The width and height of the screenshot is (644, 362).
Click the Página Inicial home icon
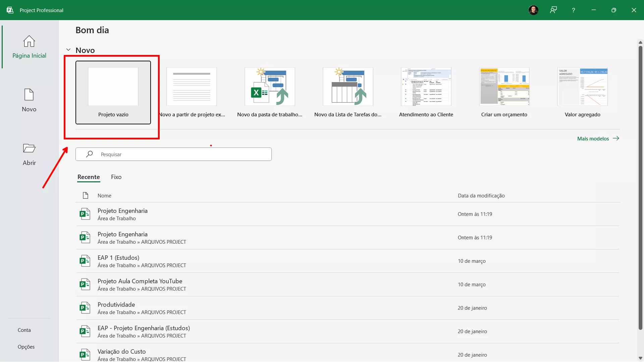click(x=29, y=42)
